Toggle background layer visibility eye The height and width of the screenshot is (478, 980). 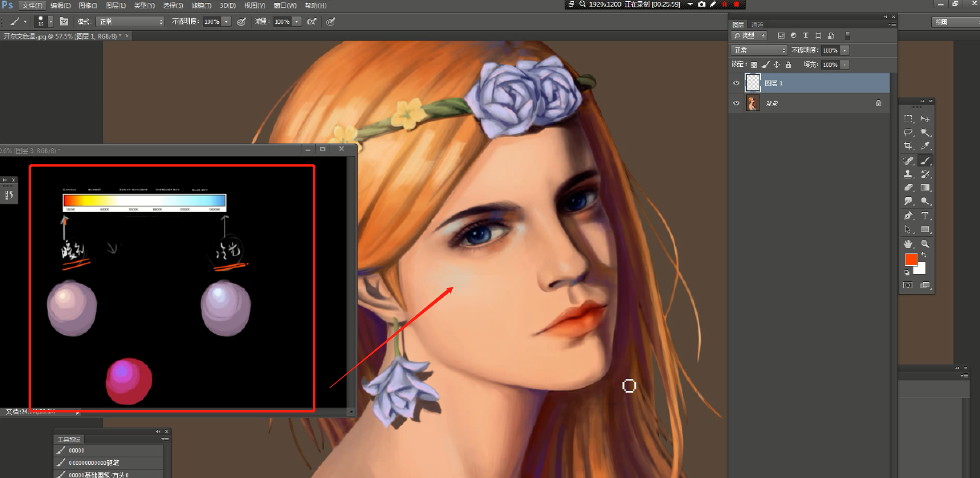(x=736, y=103)
